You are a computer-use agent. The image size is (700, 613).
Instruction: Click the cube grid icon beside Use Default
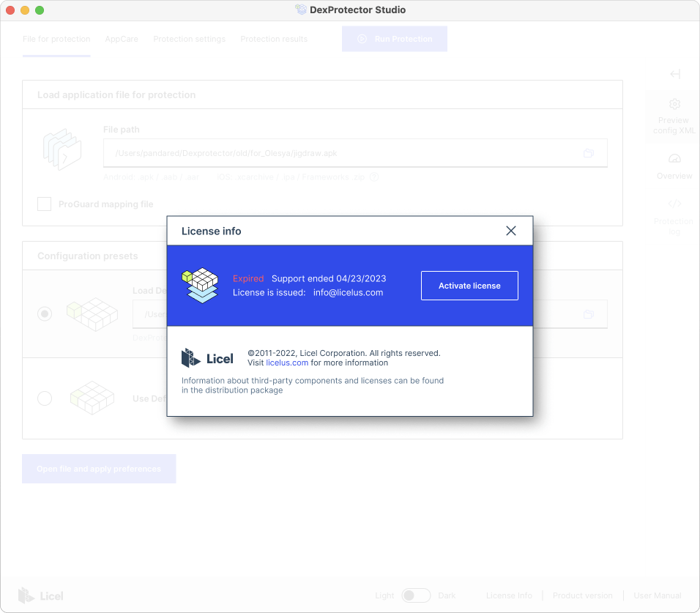pyautogui.click(x=92, y=398)
